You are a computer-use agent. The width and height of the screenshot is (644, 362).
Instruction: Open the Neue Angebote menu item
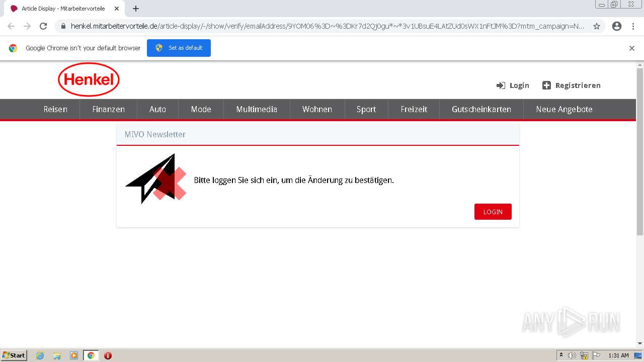tap(564, 109)
